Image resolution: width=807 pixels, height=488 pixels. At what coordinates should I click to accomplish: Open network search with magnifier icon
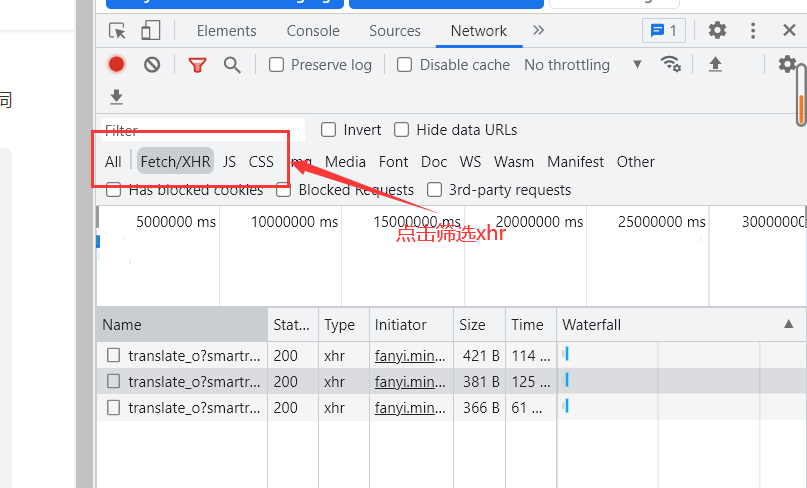pyautogui.click(x=232, y=65)
